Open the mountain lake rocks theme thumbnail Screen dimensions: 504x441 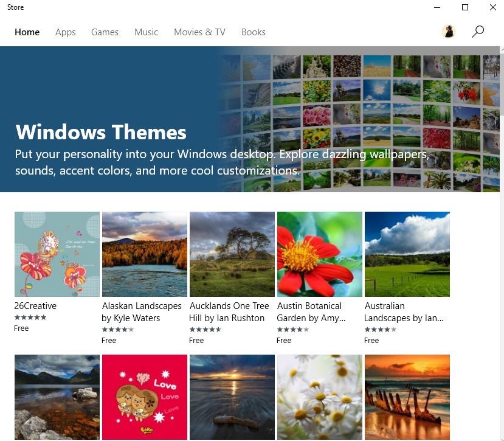coord(57,397)
